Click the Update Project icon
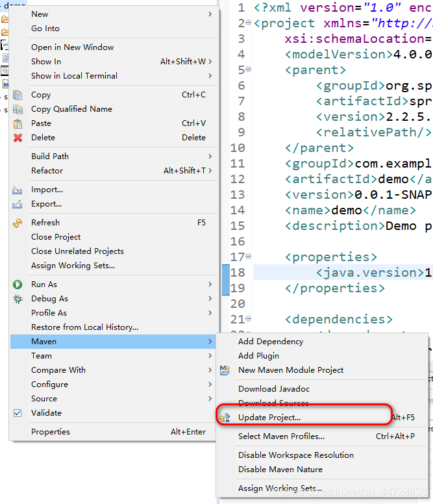The width and height of the screenshot is (433, 504). (x=225, y=418)
